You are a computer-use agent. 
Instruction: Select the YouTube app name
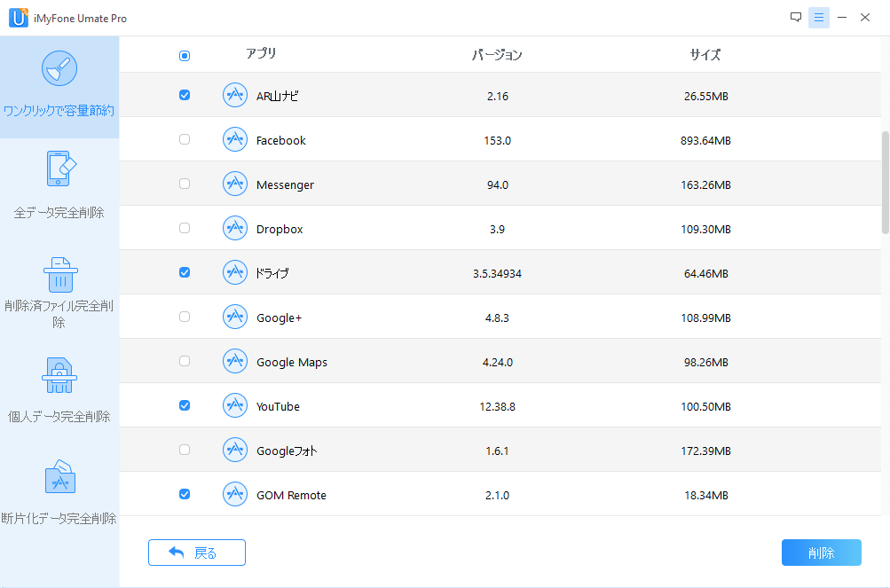pos(278,406)
